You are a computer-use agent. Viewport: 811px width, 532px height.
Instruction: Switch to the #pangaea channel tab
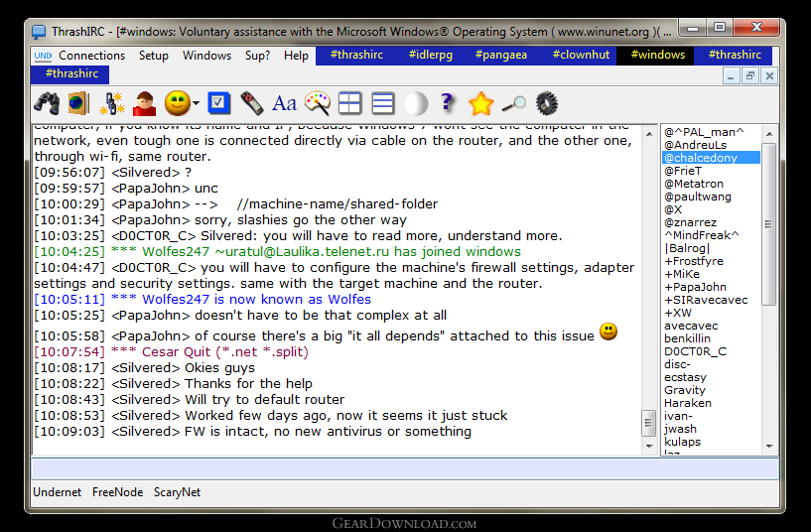[501, 55]
